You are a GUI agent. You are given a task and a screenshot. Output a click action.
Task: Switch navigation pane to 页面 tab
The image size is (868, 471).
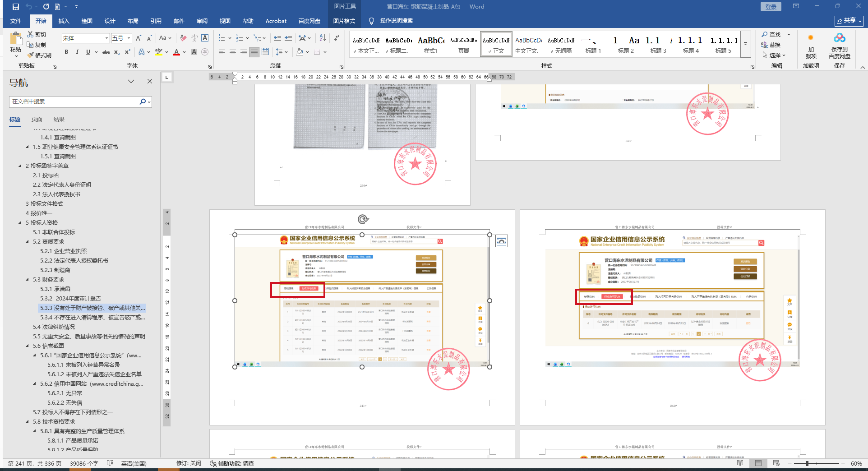tap(37, 120)
